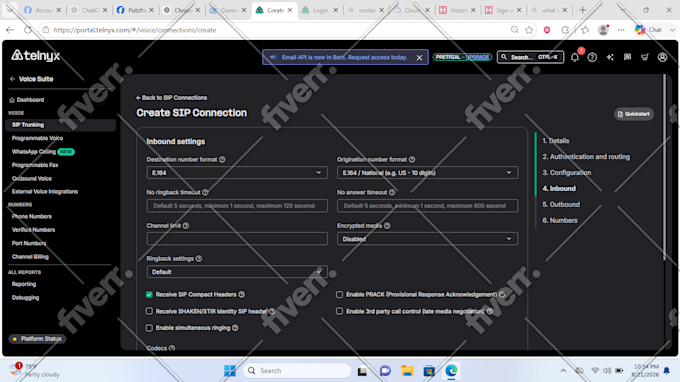The image size is (680, 382).
Task: Check Enable PRACK option
Action: 340,294
